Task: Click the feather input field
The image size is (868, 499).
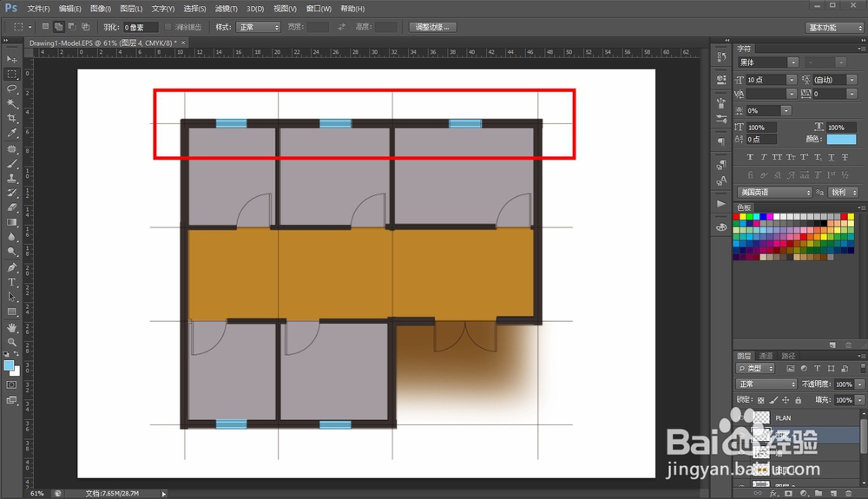Action: (x=141, y=27)
